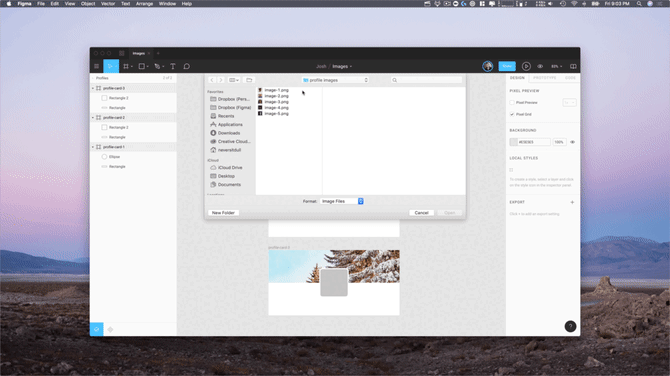Select the Text tool
This screenshot has height=376, width=670.
pyautogui.click(x=173, y=66)
